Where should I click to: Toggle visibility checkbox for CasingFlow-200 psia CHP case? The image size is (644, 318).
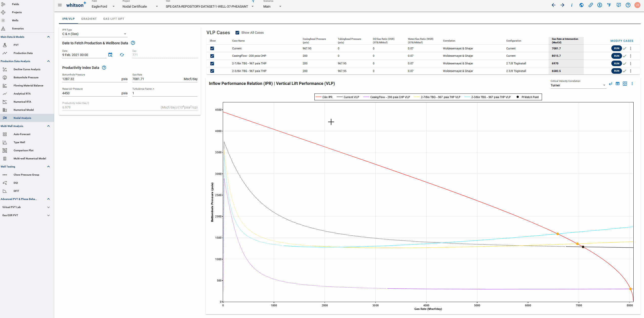(x=212, y=56)
